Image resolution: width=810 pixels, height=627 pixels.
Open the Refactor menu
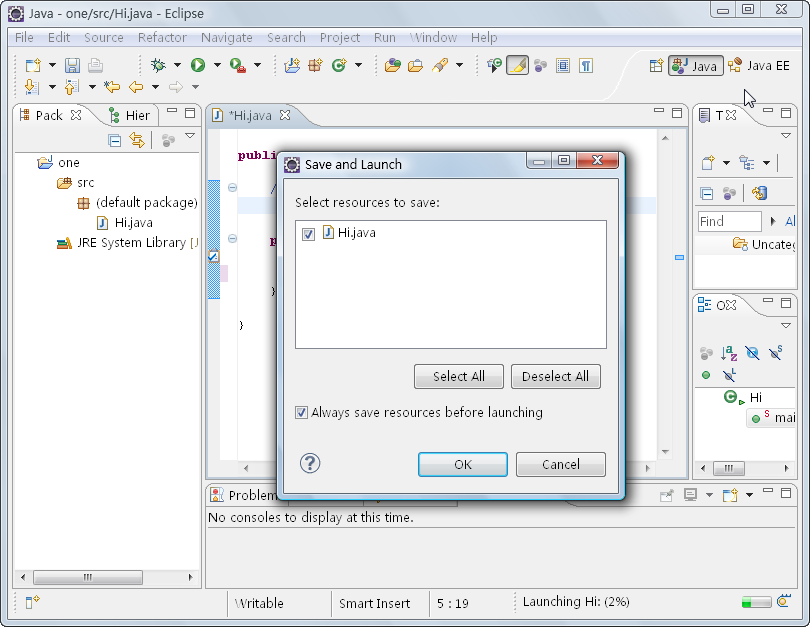coord(162,37)
